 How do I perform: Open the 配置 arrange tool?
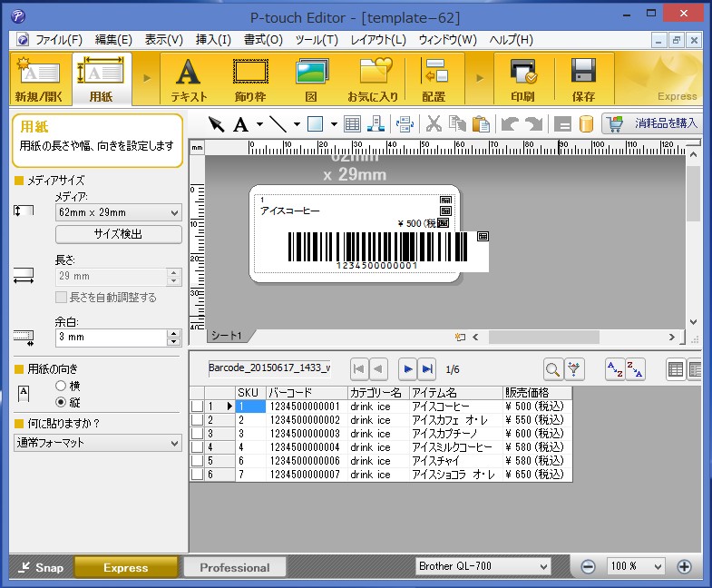434,80
